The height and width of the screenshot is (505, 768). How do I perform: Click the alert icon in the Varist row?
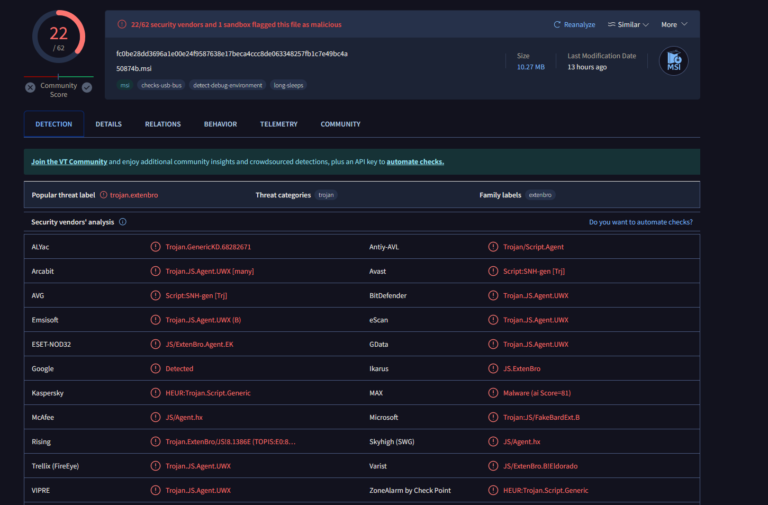(493, 466)
